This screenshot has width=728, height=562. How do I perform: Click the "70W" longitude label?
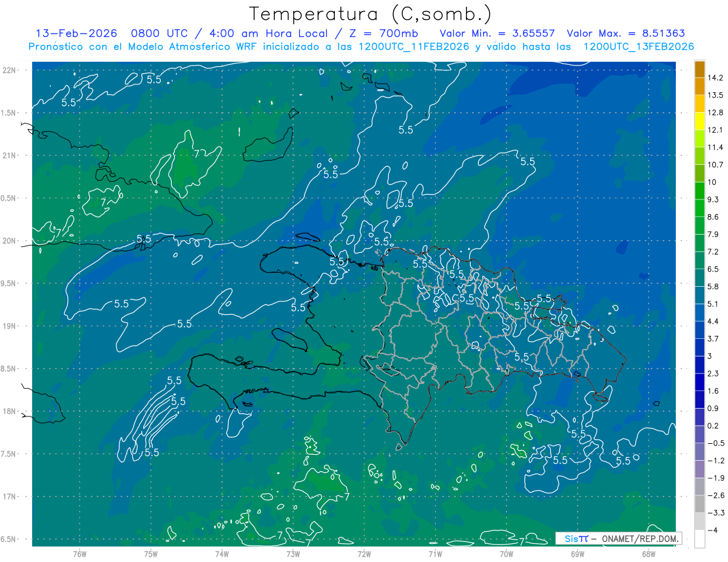point(507,554)
